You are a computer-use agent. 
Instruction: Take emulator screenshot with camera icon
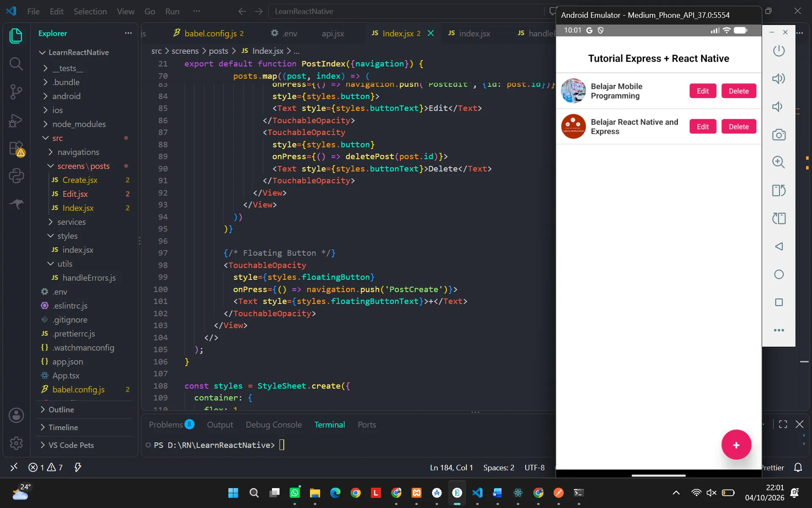click(x=779, y=135)
